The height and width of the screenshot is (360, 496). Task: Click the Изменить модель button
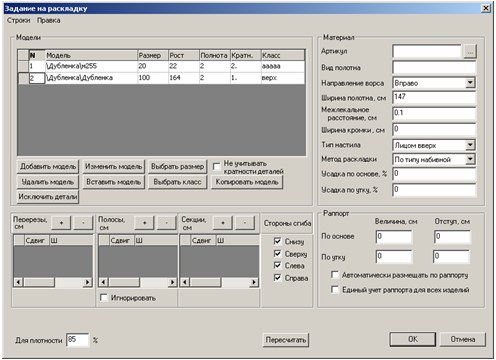coord(113,166)
